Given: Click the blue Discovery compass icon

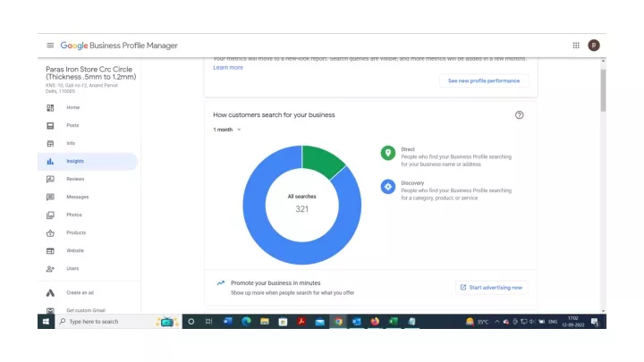Looking at the screenshot, I should tap(387, 187).
